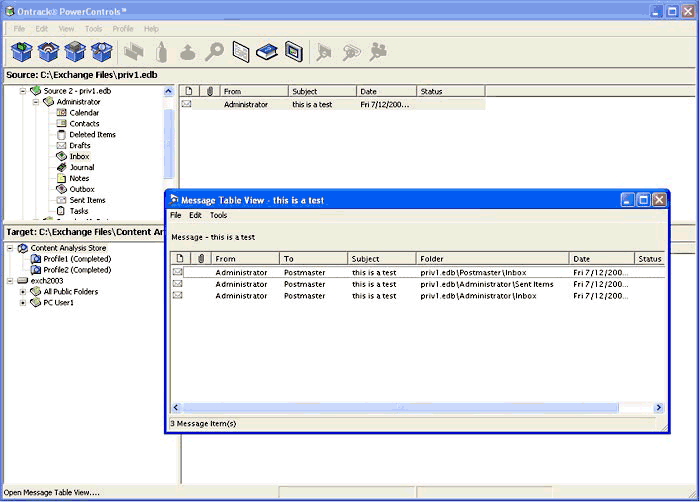Image resolution: width=700 pixels, height=502 pixels.
Task: Click envelope icon of the Administrator\Inbox row
Action: tap(178, 295)
